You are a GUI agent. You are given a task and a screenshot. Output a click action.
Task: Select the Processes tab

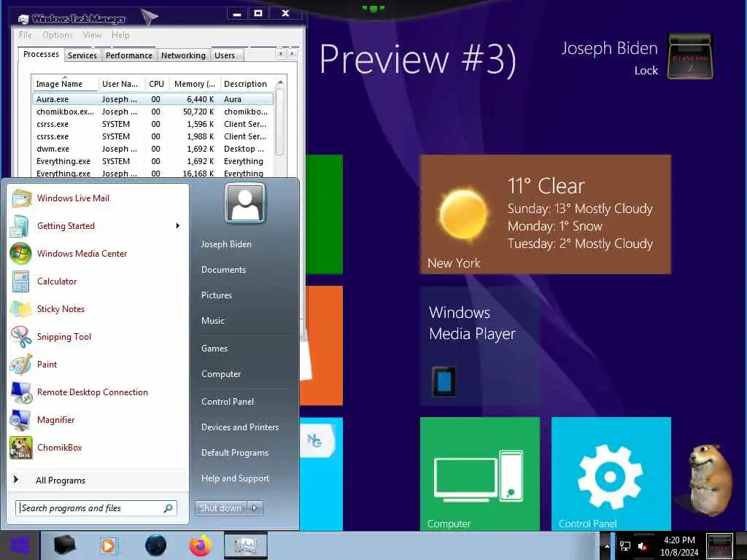[x=41, y=54]
